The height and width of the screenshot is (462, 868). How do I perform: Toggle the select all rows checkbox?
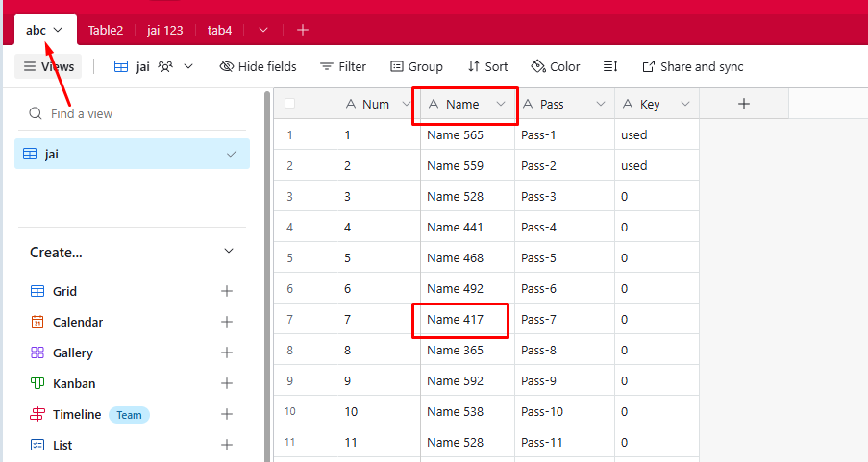point(289,104)
